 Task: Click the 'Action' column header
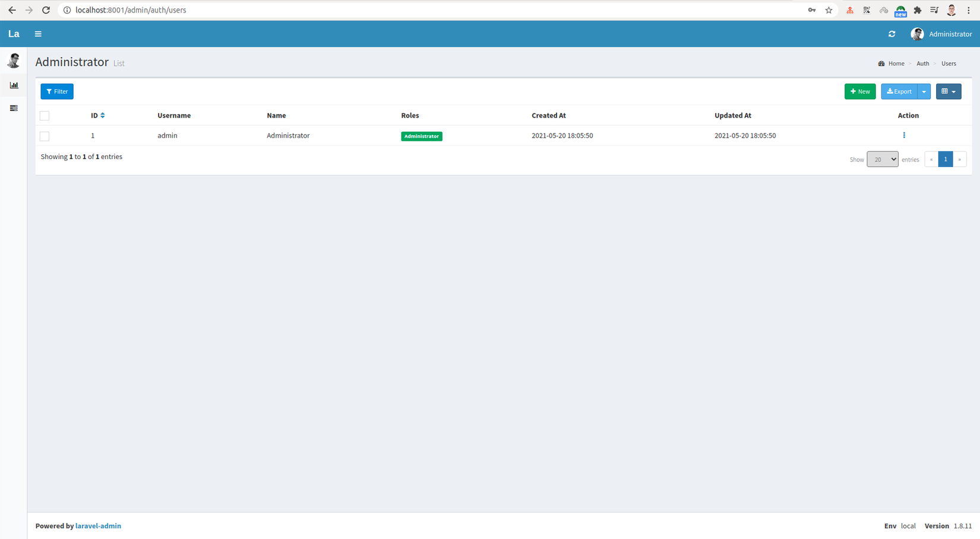coord(908,115)
